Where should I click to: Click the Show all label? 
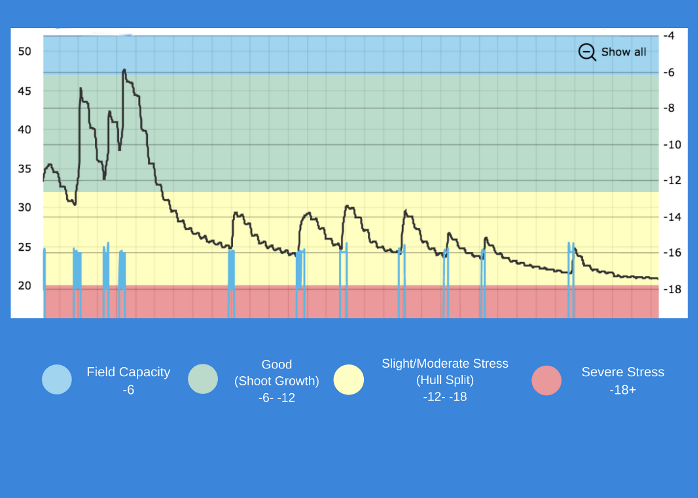click(x=623, y=52)
